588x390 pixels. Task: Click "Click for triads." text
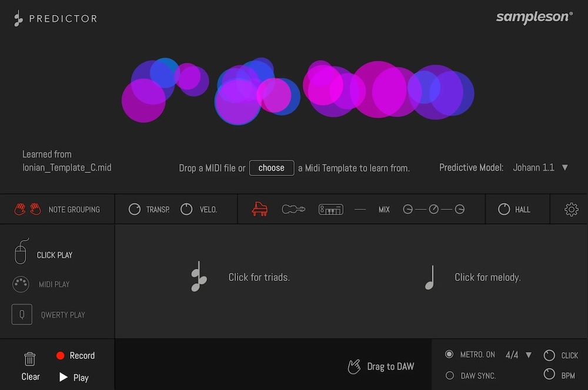click(259, 277)
